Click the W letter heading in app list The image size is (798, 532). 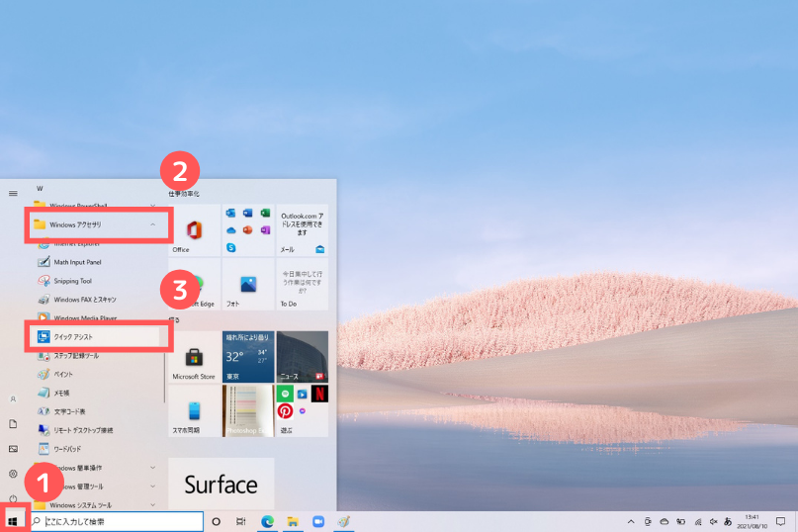point(40,188)
